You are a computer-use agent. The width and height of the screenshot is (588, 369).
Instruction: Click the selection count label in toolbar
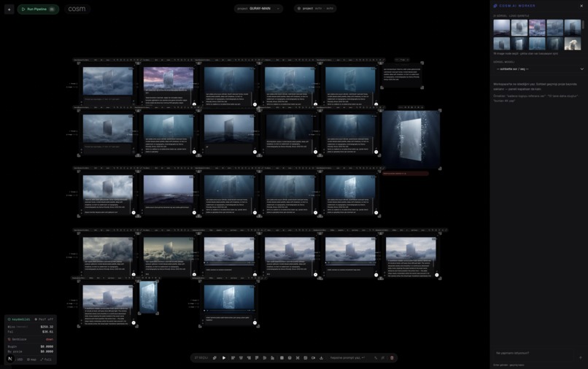[201, 358]
